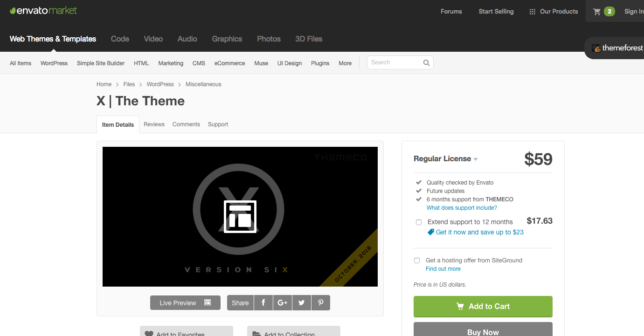Go to the Code marketplace section
Screen dimensions: 644x336
[120, 39]
